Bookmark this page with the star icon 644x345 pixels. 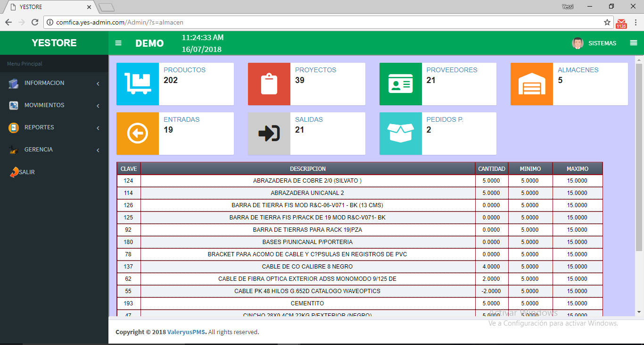pyautogui.click(x=607, y=22)
